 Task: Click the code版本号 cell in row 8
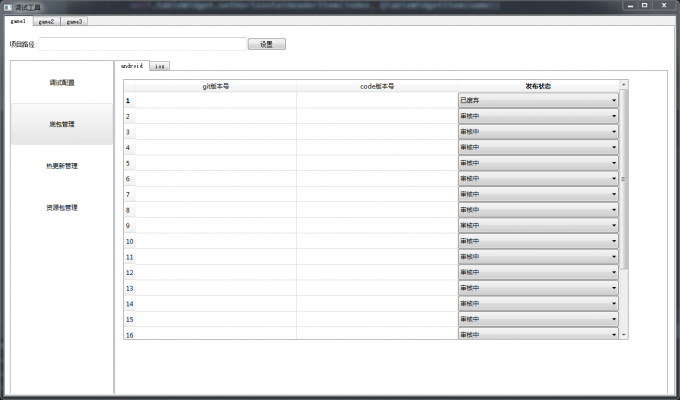377,210
